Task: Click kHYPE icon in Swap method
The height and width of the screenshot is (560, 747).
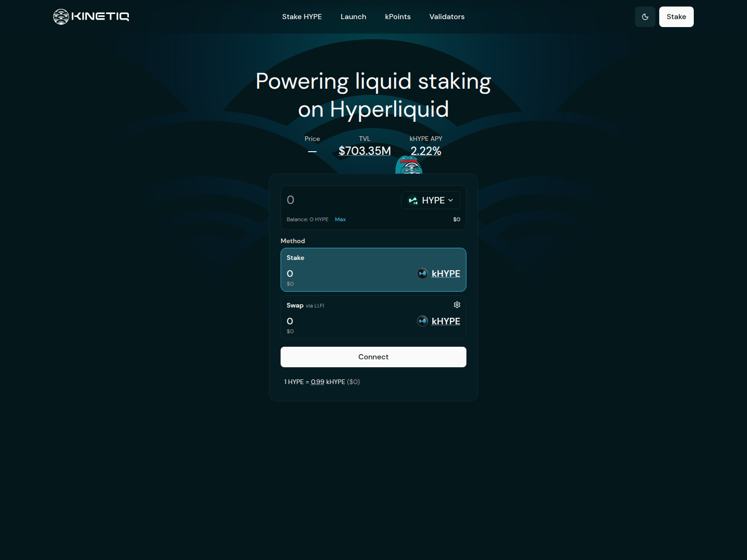Action: pos(423,321)
